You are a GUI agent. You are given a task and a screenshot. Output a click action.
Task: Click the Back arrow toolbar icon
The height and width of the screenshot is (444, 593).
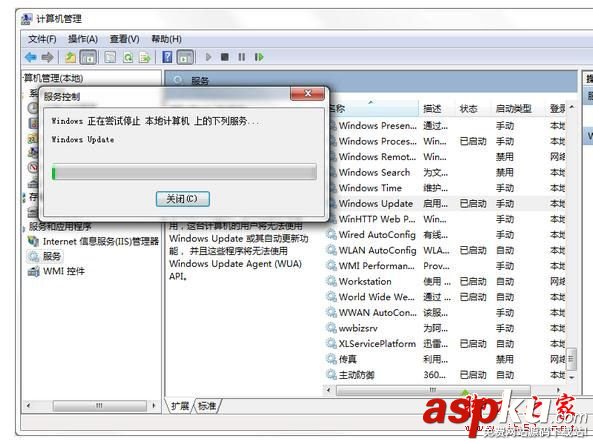point(31,57)
